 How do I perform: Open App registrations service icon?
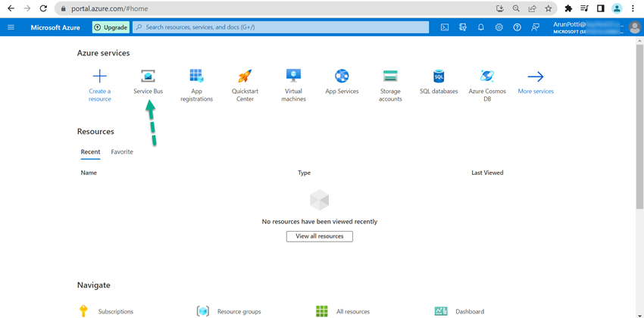point(196,76)
